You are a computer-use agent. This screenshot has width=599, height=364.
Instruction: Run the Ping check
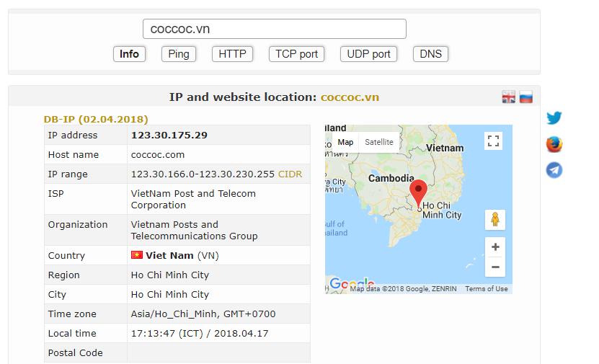tap(179, 54)
